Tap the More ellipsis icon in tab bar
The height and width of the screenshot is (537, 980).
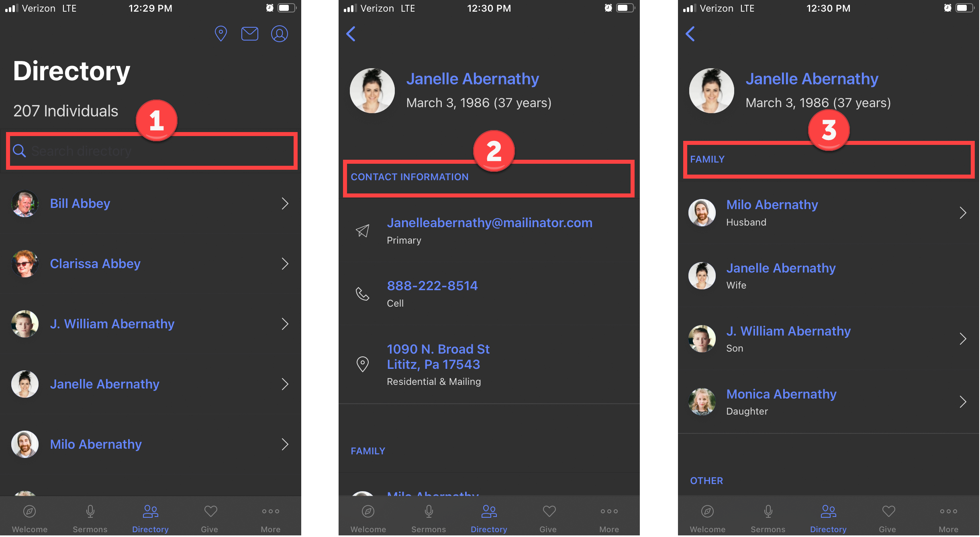pyautogui.click(x=270, y=512)
